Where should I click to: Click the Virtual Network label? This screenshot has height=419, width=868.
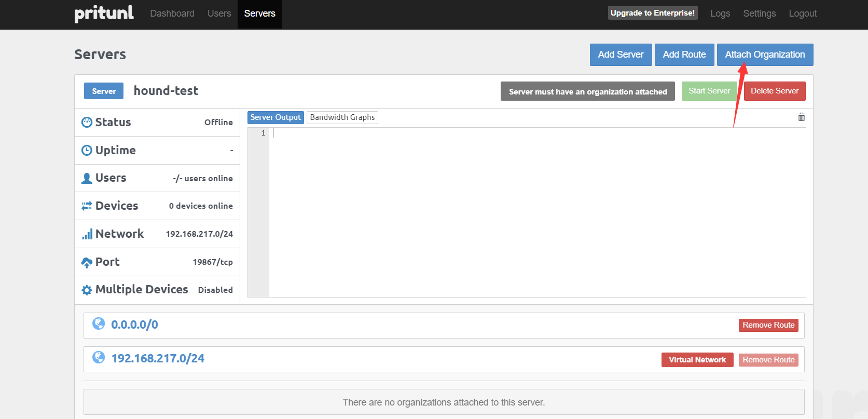(697, 360)
